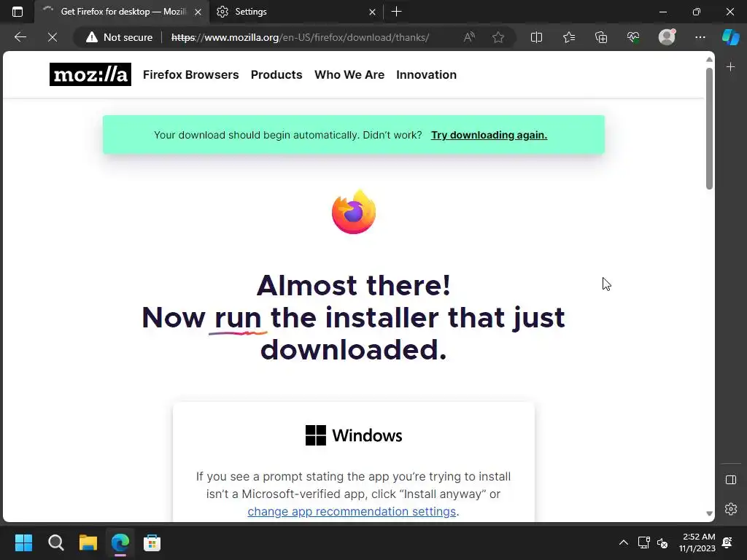
Task: Open the Innovation menu
Action: pos(426,75)
